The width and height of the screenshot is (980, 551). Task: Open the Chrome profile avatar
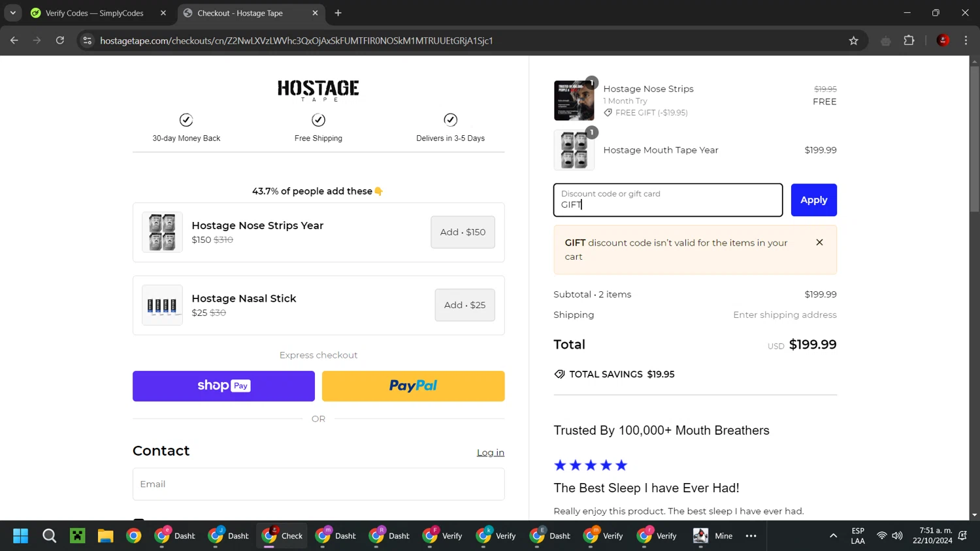click(943, 40)
